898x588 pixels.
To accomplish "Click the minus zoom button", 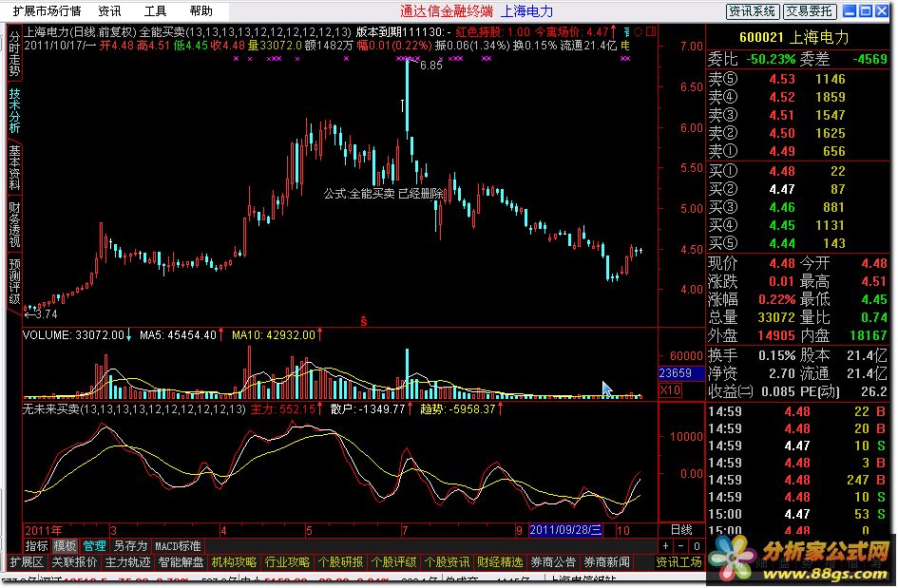I will coord(681,546).
